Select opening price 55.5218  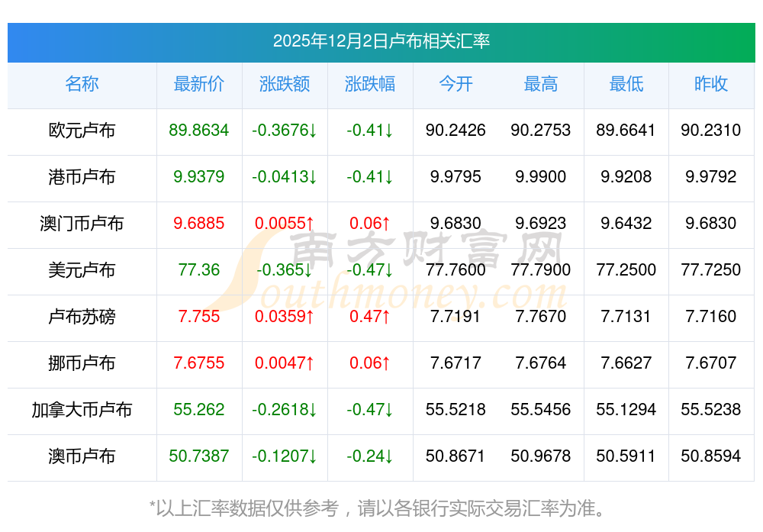pos(456,409)
